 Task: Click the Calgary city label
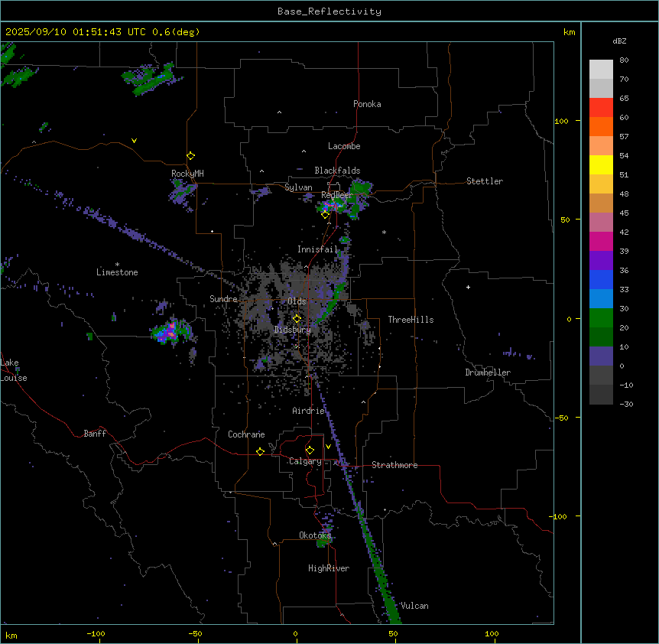pos(305,461)
